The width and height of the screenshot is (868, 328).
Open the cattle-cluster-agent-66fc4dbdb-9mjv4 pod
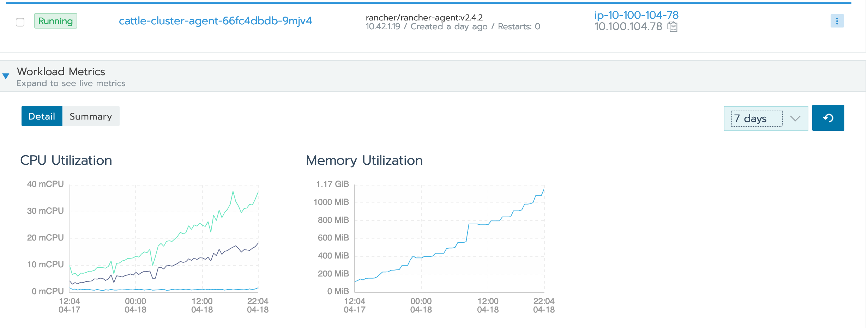coord(216,21)
